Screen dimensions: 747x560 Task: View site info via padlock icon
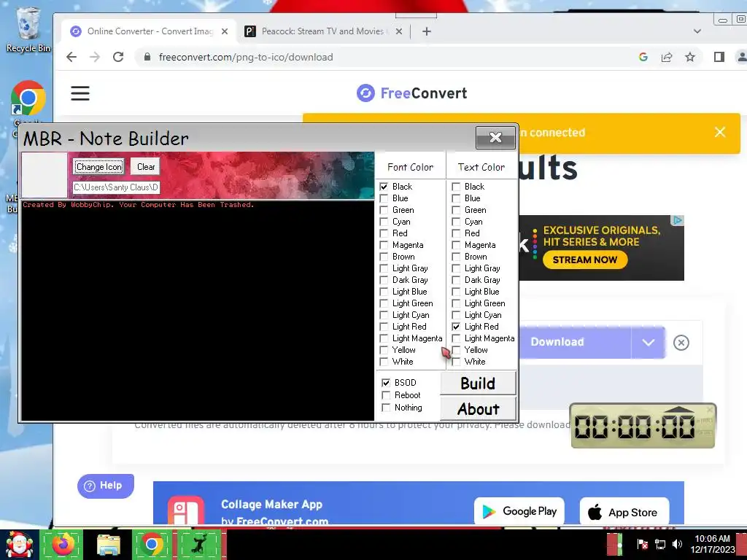[x=147, y=57]
